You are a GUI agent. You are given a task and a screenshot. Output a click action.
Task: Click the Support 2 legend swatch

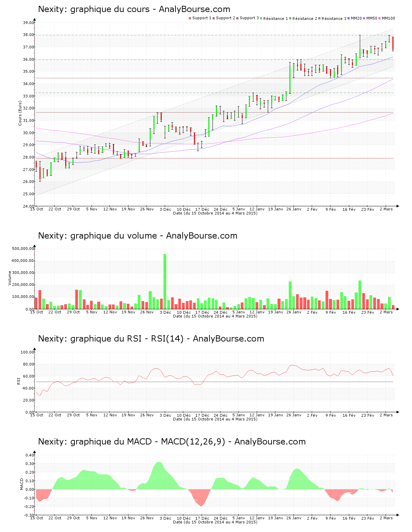point(214,18)
